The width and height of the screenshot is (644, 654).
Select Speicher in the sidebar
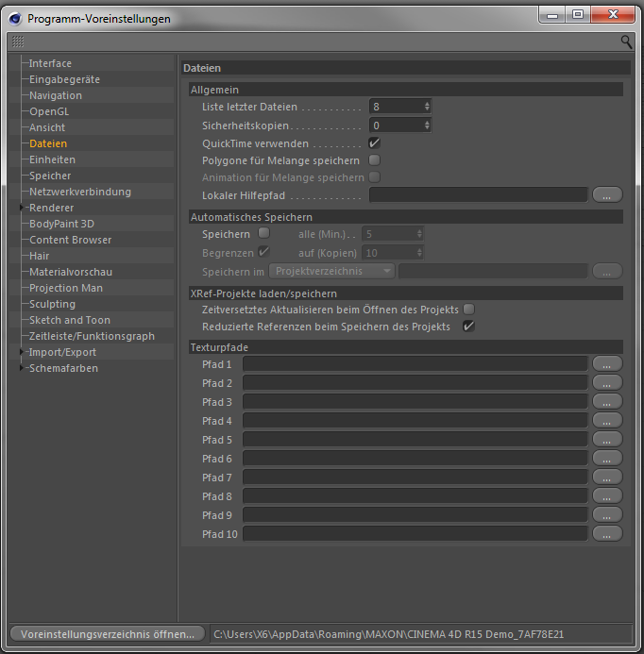point(50,176)
